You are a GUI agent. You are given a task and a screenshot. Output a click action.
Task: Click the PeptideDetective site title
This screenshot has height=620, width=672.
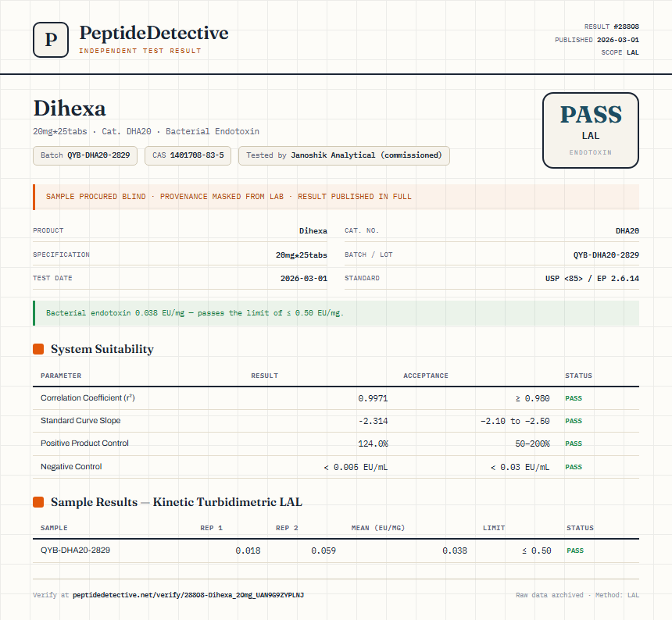[154, 33]
